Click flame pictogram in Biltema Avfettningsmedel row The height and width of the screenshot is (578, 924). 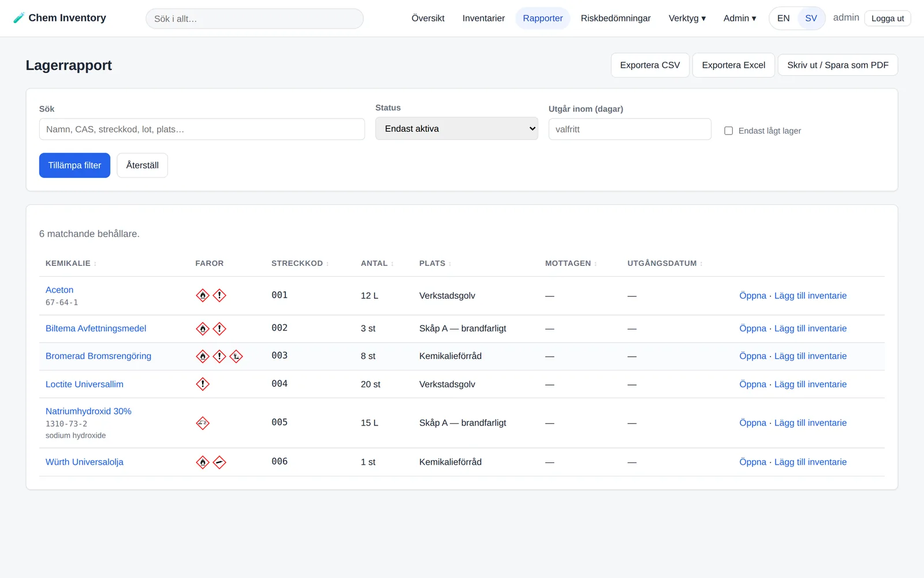(x=203, y=329)
